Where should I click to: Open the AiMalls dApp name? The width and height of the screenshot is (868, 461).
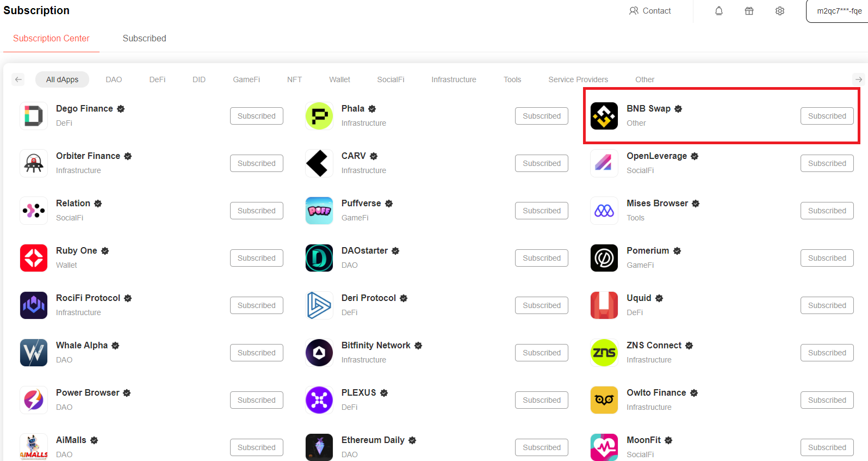(x=71, y=440)
